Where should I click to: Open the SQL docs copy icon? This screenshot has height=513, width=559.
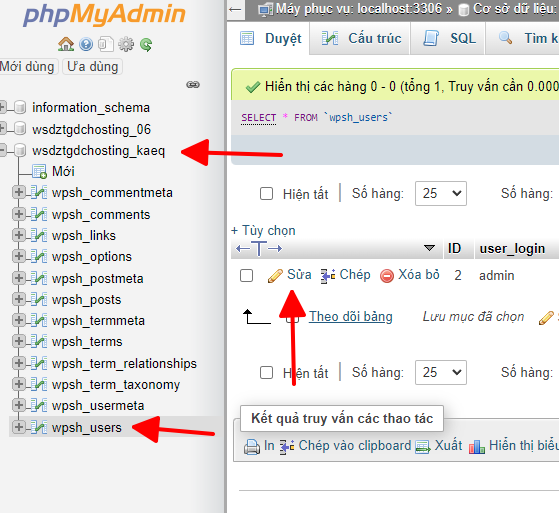(x=106, y=44)
